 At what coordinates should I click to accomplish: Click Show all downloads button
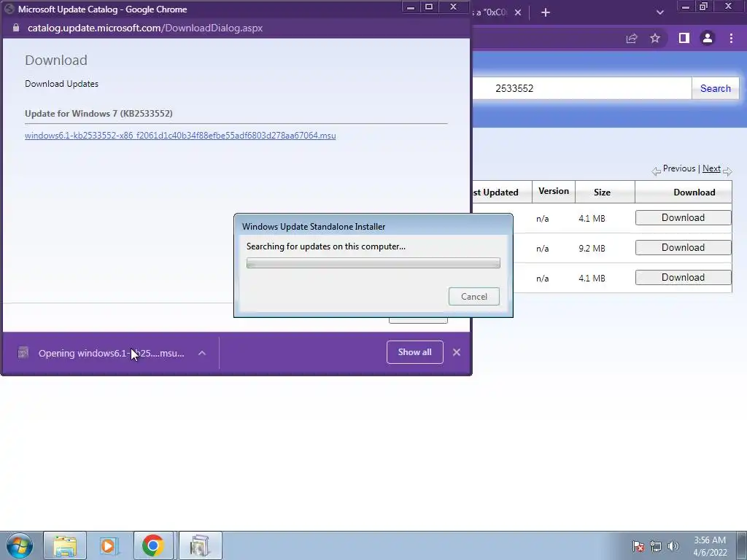click(415, 352)
